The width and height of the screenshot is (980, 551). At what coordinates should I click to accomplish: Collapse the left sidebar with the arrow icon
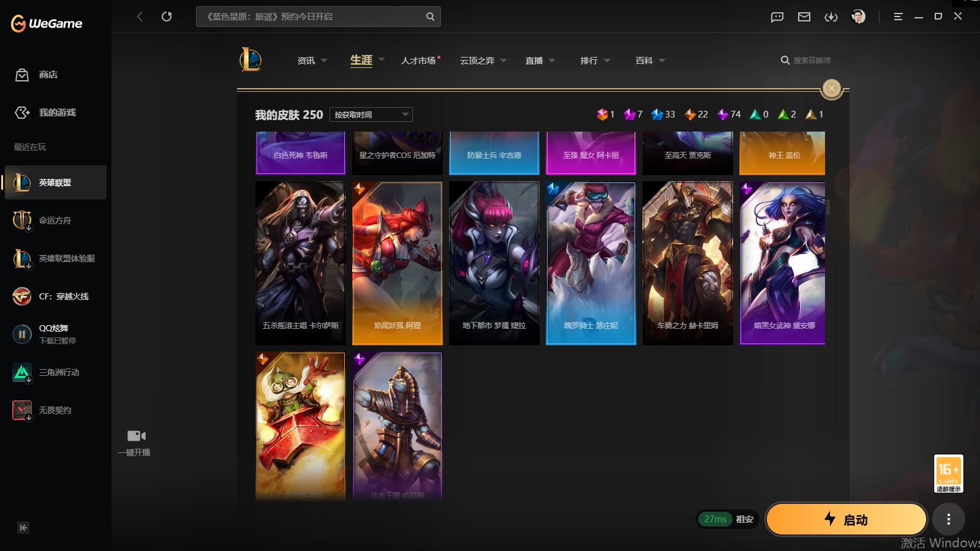pos(23,528)
